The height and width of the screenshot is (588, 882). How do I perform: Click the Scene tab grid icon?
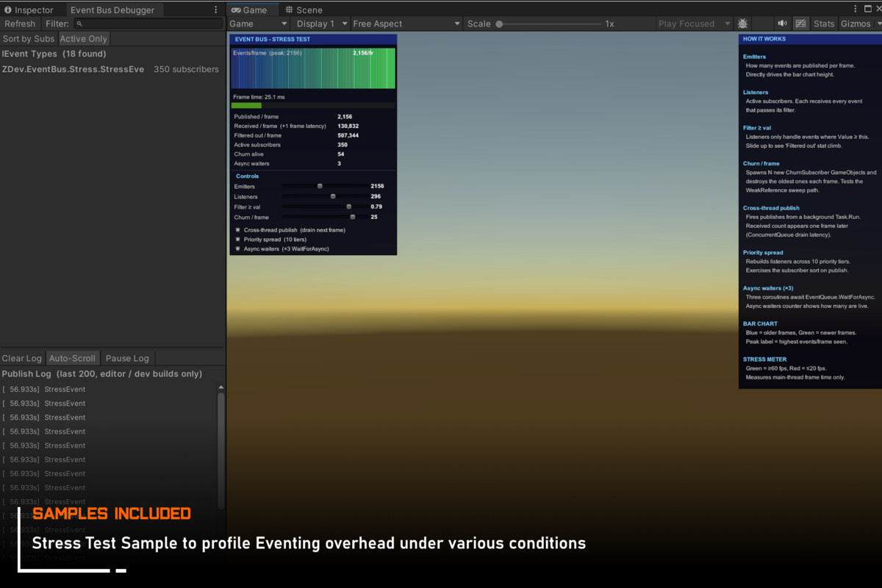[290, 10]
